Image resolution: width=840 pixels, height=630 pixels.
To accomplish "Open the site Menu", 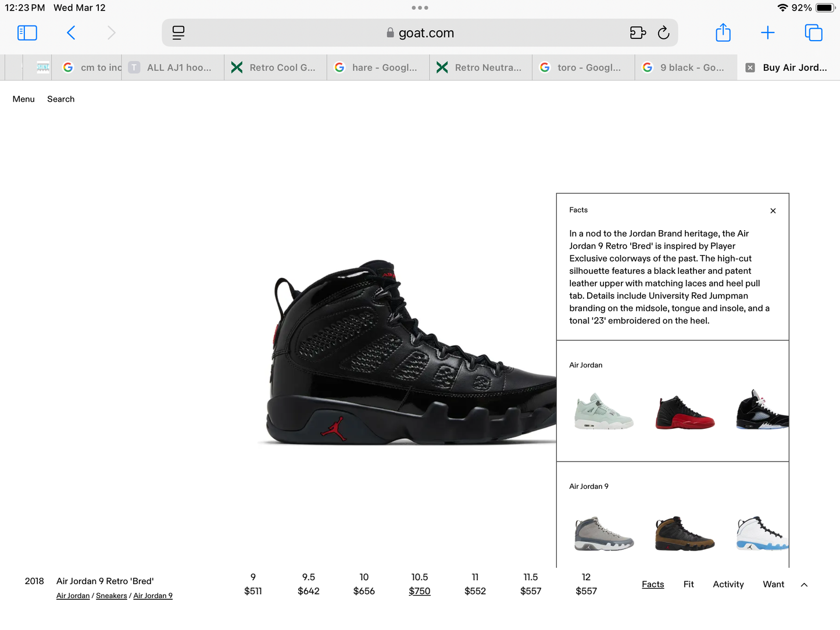I will coord(24,99).
